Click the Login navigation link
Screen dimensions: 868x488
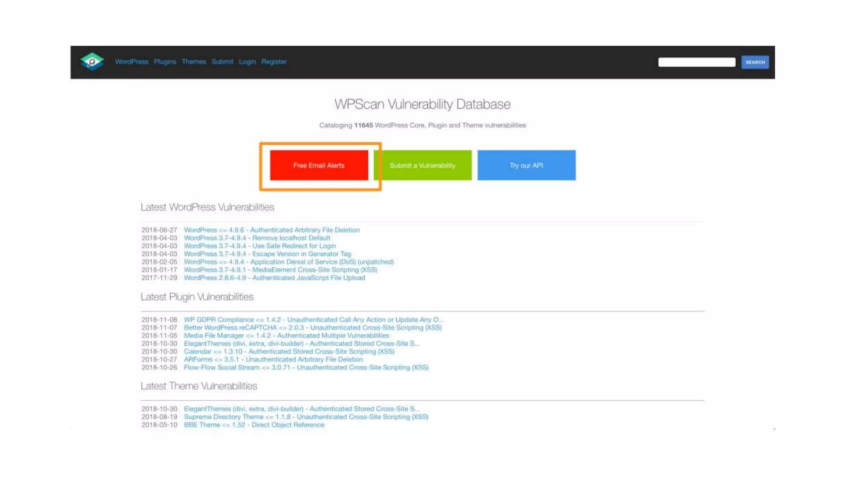247,62
